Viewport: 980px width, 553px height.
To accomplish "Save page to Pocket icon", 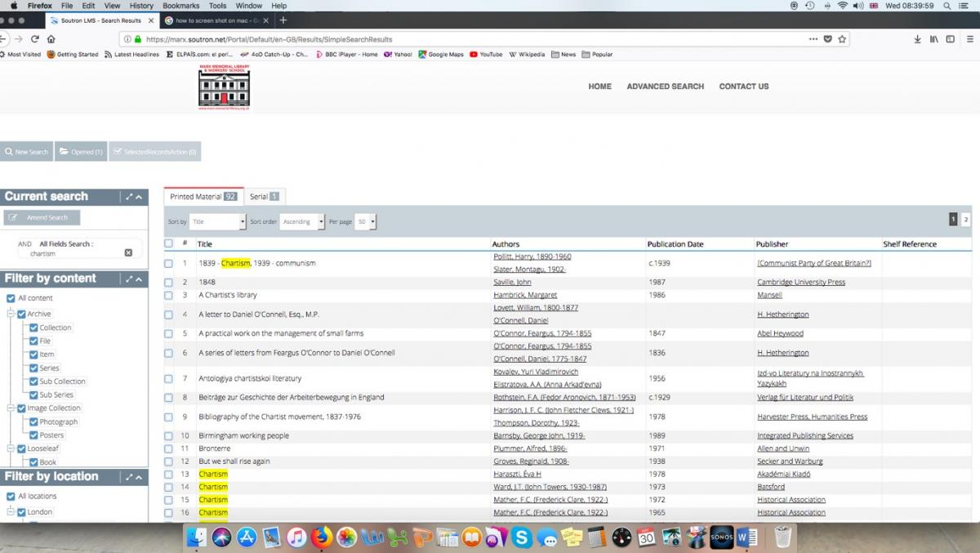I will (x=827, y=38).
